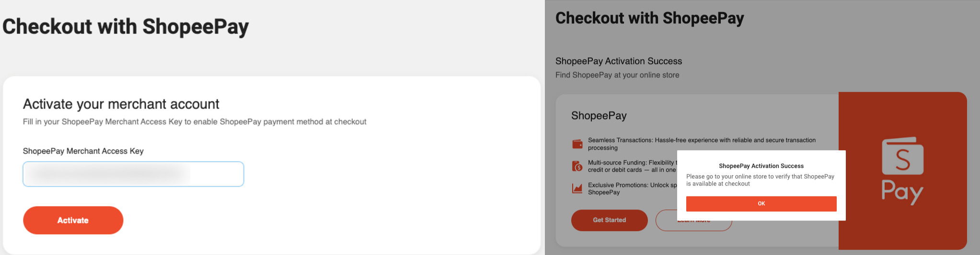Click the bold dialog title ShopeePay Activation Success
980x255 pixels.
click(761, 166)
